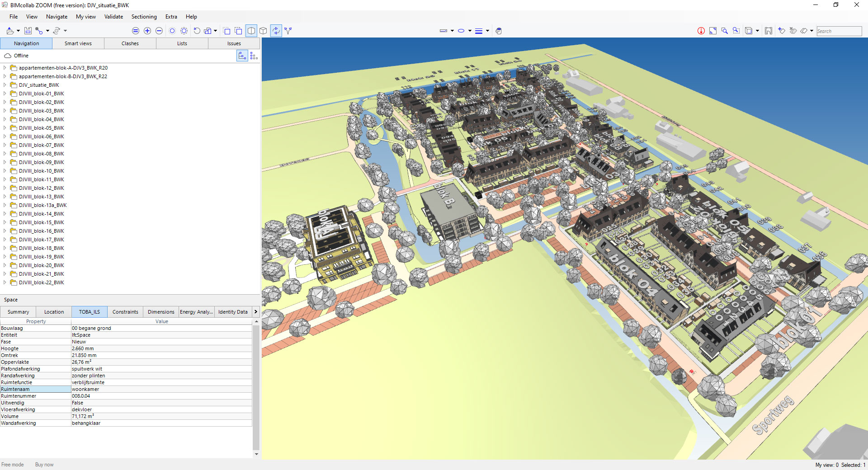Image resolution: width=868 pixels, height=470 pixels.
Task: Click the Buy now link
Action: pyautogui.click(x=44, y=465)
